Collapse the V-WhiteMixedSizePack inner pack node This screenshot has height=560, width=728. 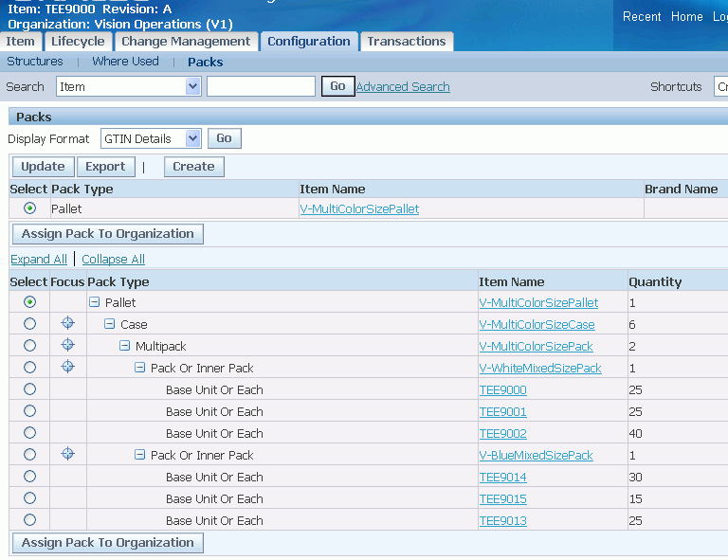[139, 368]
